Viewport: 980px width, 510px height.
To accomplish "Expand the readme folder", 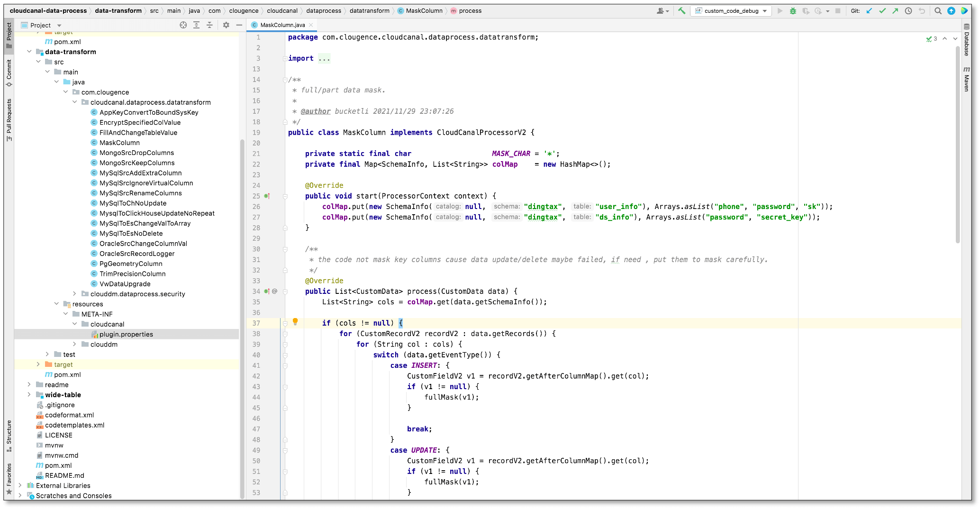I will 29,384.
